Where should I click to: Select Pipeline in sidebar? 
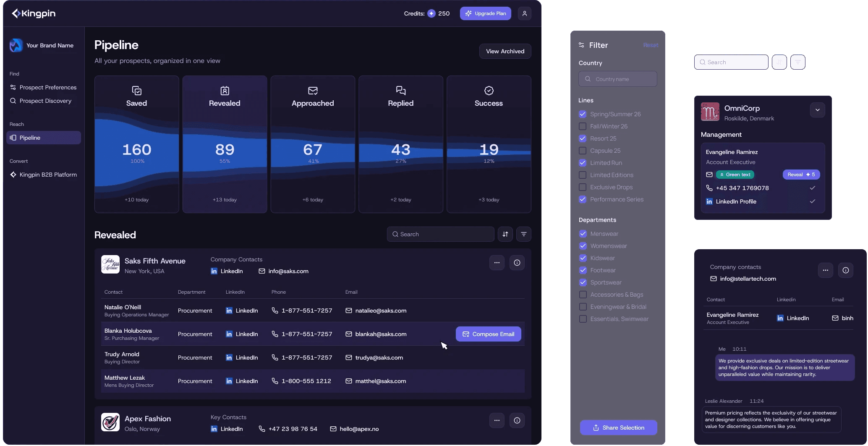(x=44, y=138)
